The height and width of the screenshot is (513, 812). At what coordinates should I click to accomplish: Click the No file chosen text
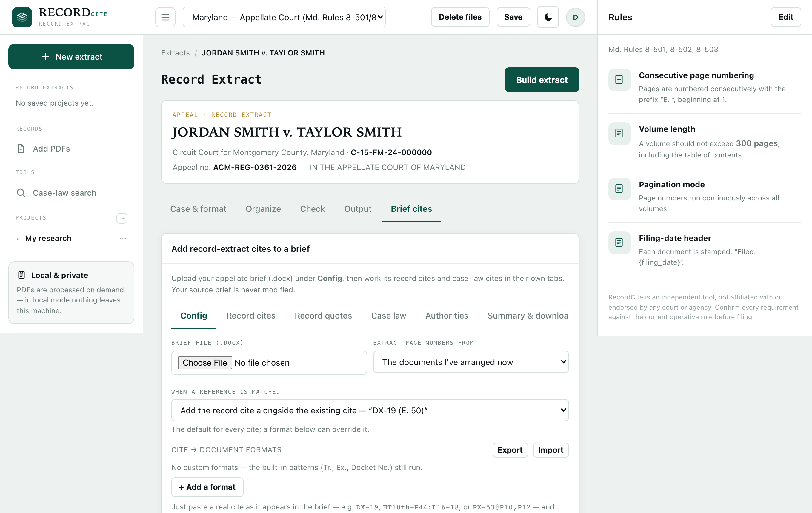262,363
